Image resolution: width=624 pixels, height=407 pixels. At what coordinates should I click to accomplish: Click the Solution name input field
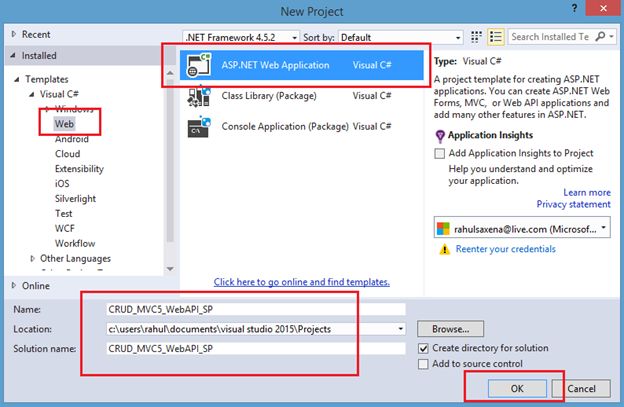256,349
